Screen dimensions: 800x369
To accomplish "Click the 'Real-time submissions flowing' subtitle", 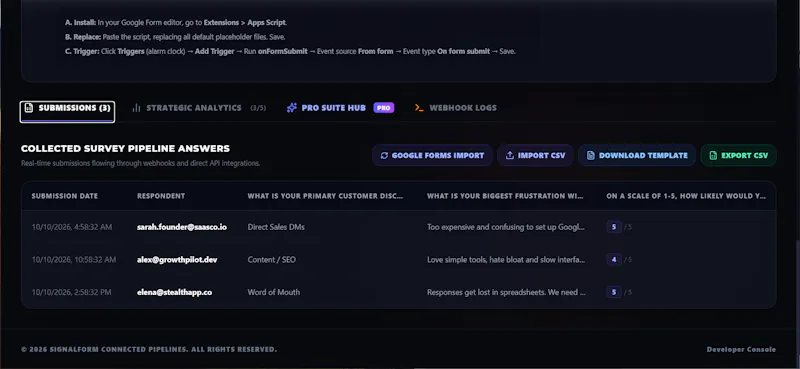I will 140,163.
